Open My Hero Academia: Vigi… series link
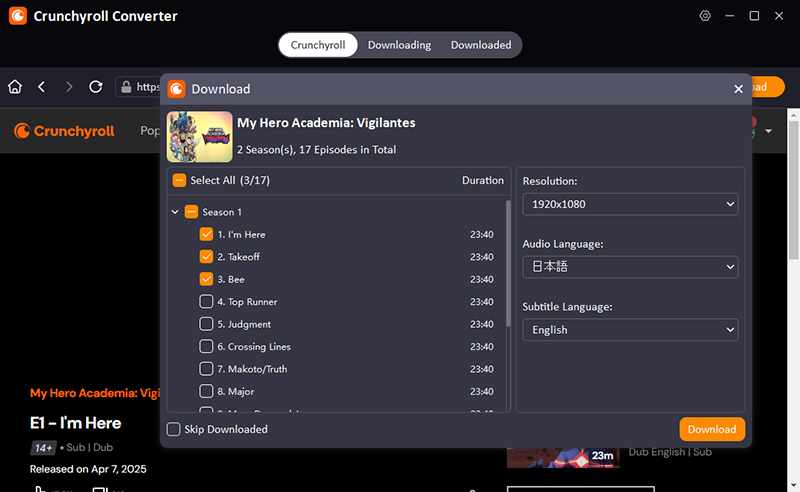Image resolution: width=800 pixels, height=492 pixels. pyautogui.click(x=95, y=393)
